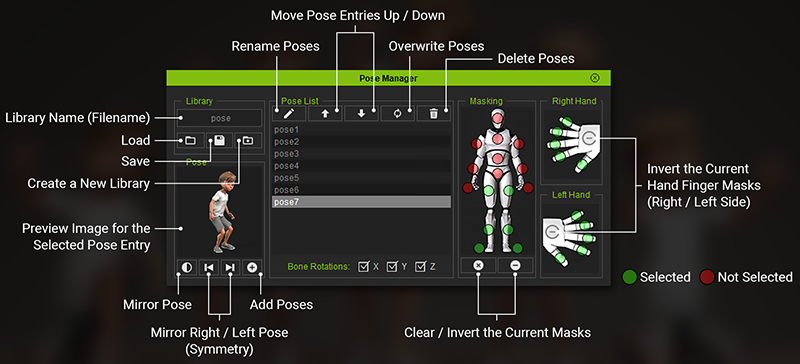
Task: Toggle Right Hand pinky finger mask dot
Action: point(567,121)
